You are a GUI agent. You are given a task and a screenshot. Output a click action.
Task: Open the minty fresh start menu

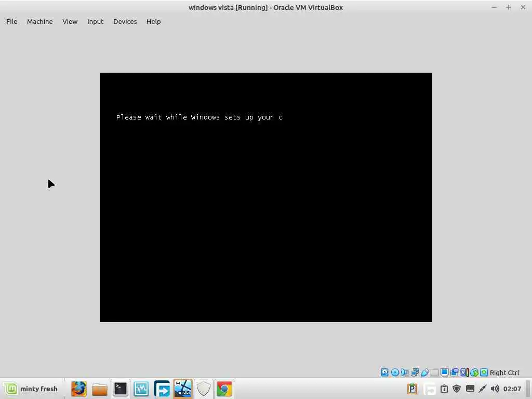click(x=31, y=389)
